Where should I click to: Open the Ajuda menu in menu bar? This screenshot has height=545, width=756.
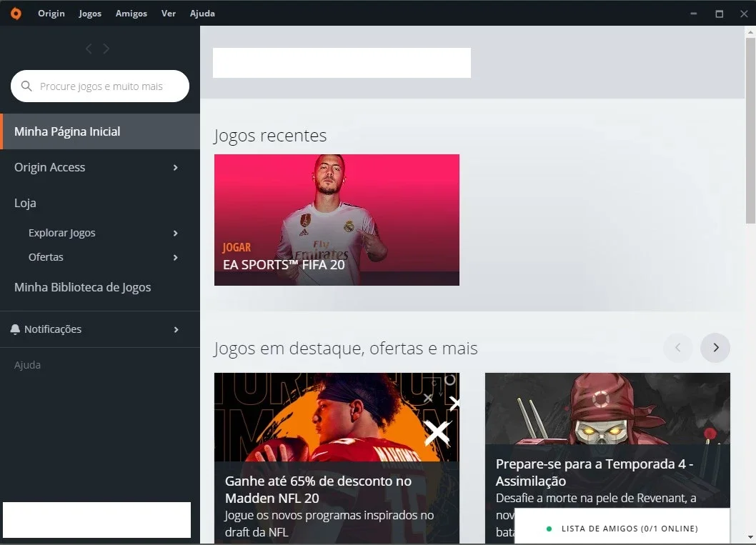(202, 14)
